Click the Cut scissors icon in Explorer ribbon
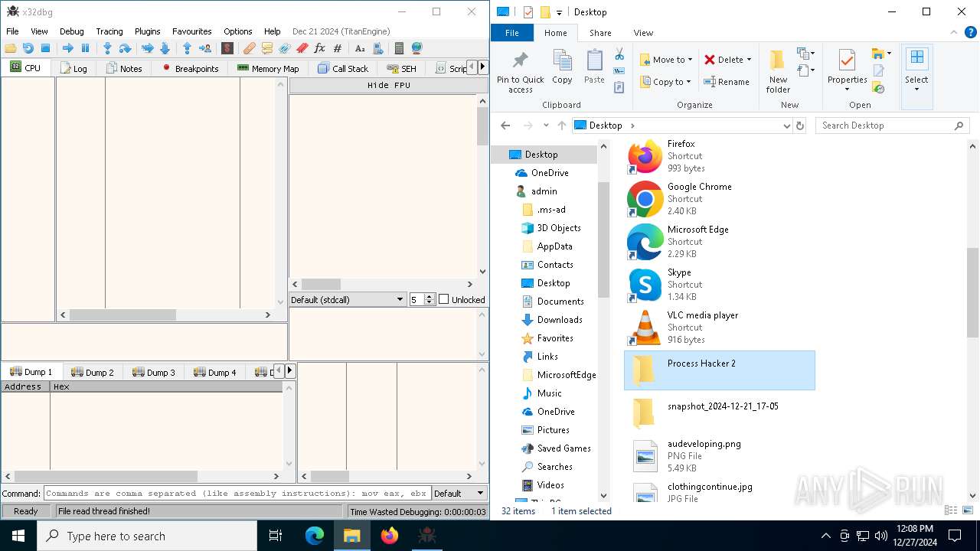Screen dimensions: 980x551 coord(619,54)
